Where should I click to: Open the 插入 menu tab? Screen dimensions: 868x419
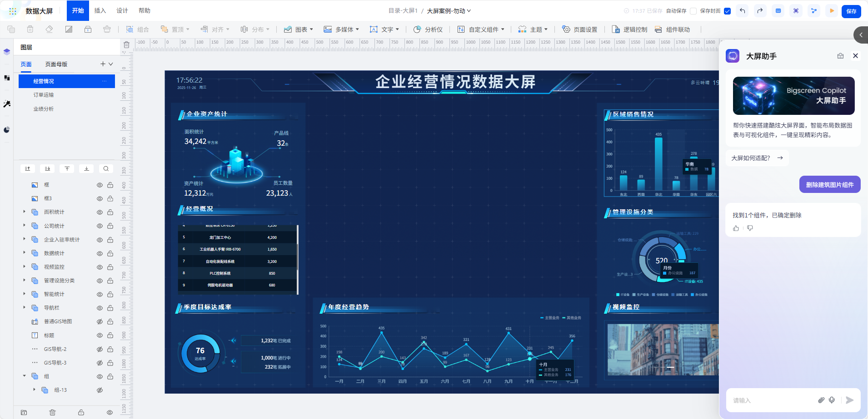coord(100,10)
